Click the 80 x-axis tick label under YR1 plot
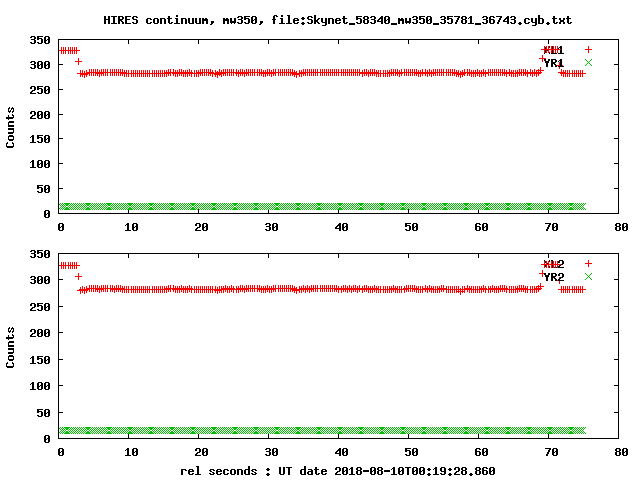 click(x=621, y=227)
